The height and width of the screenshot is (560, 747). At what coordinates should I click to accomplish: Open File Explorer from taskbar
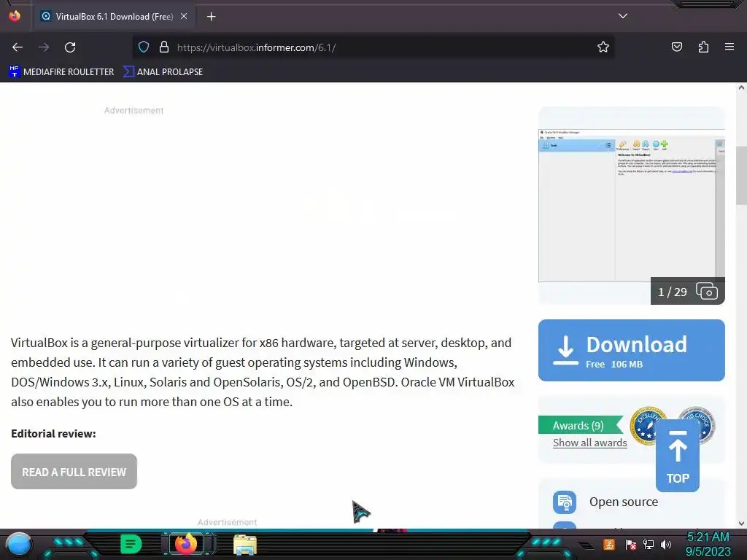tap(245, 544)
